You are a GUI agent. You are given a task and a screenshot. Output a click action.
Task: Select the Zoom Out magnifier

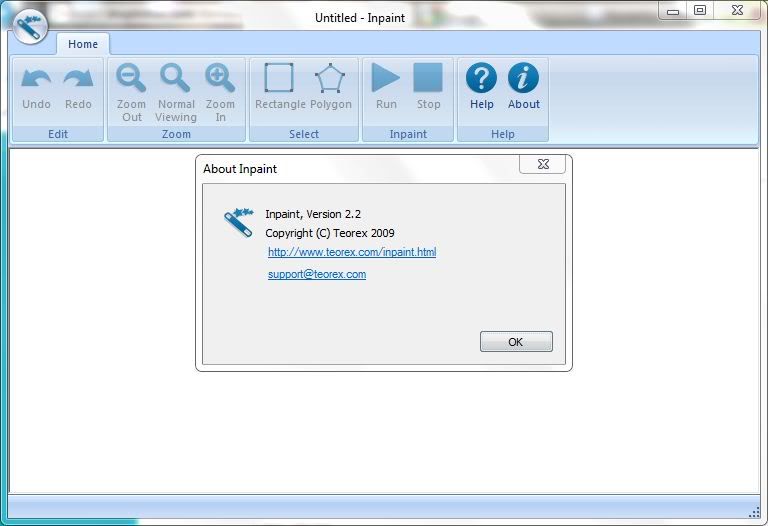tap(132, 79)
